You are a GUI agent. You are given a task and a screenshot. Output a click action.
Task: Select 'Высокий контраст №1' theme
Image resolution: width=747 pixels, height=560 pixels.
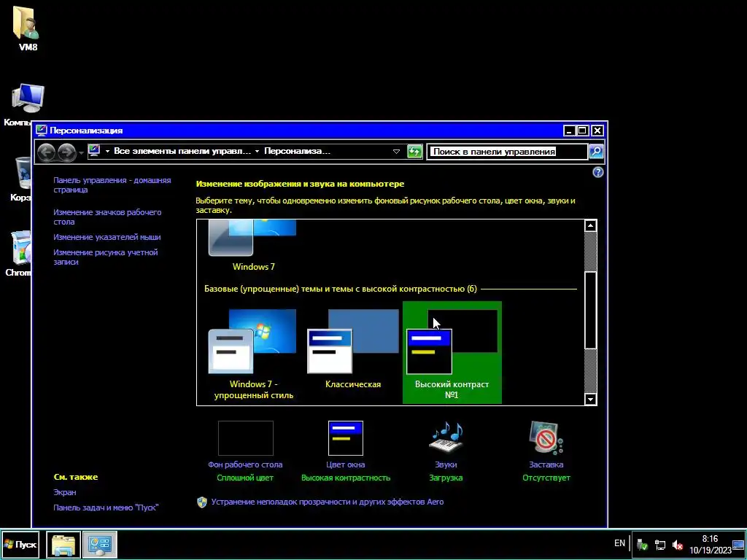[452, 352]
